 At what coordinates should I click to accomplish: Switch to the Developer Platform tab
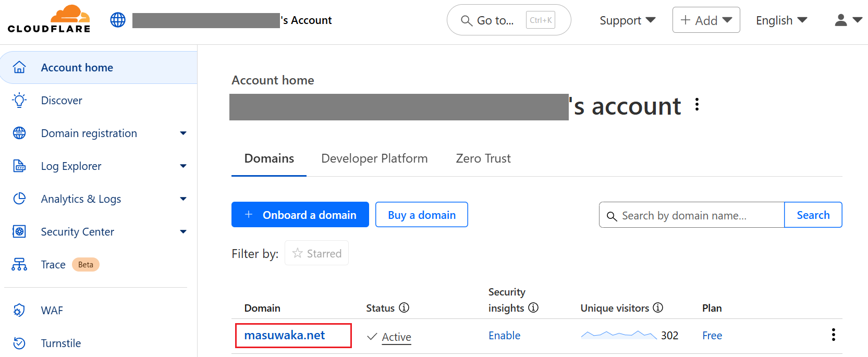(374, 158)
